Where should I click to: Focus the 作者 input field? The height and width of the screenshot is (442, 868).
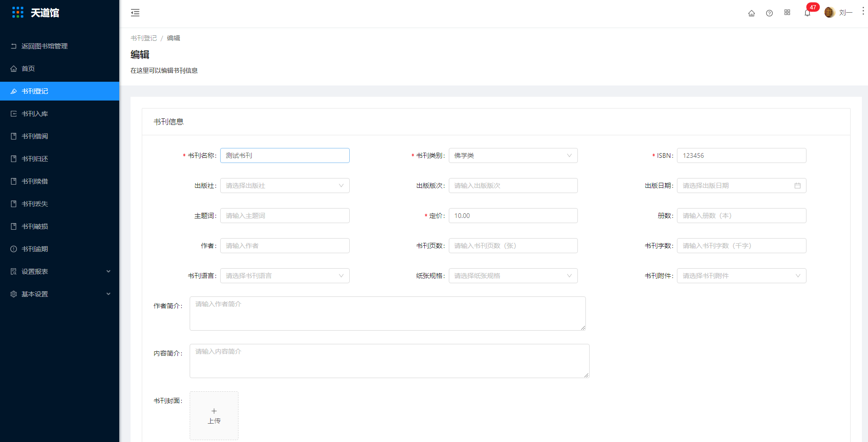(285, 246)
